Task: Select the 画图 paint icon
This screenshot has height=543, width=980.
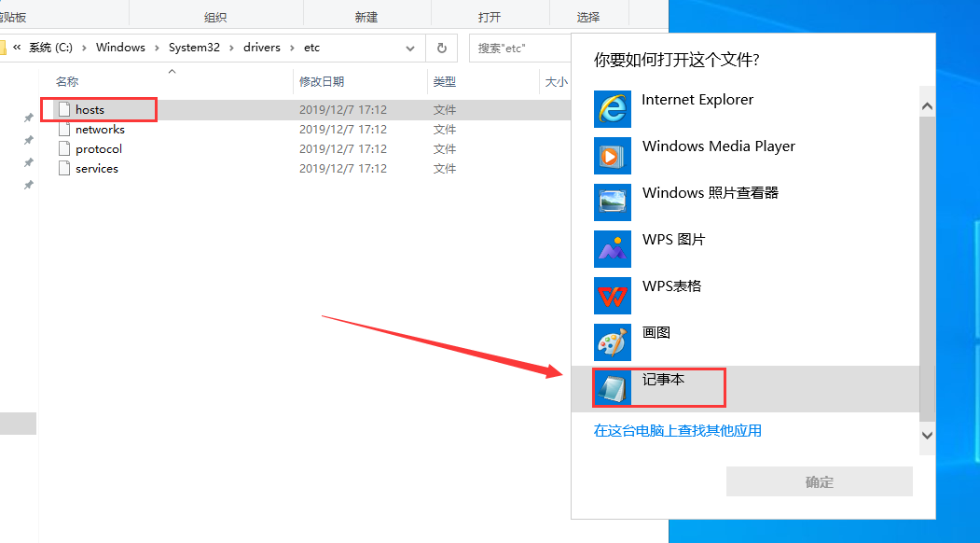Action: tap(613, 342)
